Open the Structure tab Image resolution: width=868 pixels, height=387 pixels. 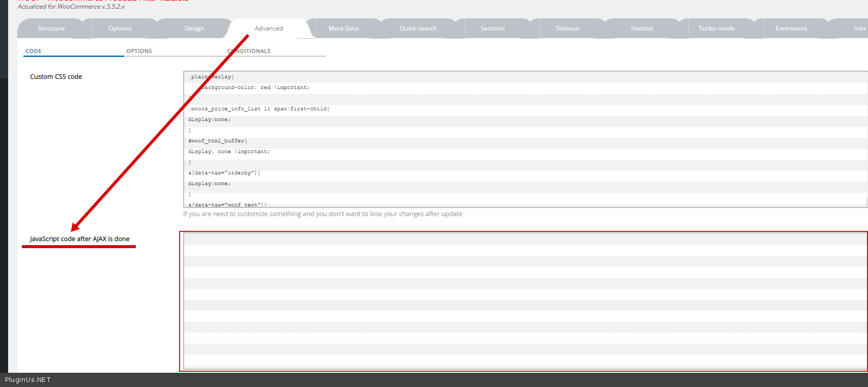coord(51,28)
